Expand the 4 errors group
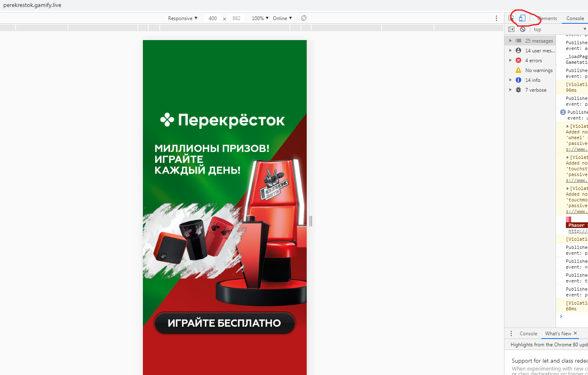Image resolution: width=588 pixels, height=375 pixels. (510, 60)
